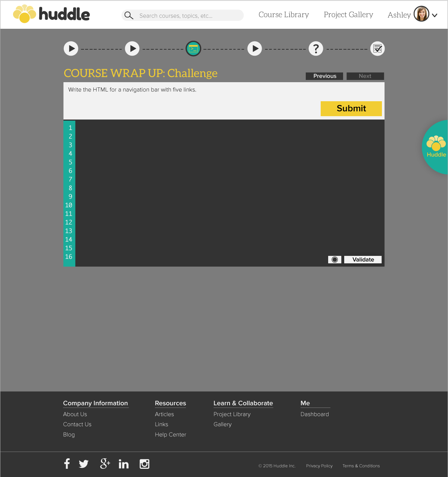
Task: Click the Huddle logo in header
Action: click(52, 14)
